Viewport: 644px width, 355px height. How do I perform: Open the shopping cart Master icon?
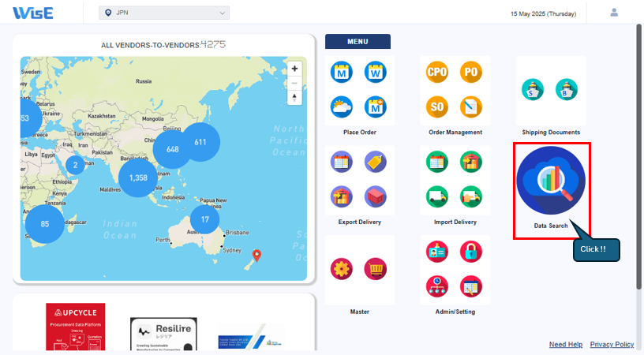pos(376,269)
